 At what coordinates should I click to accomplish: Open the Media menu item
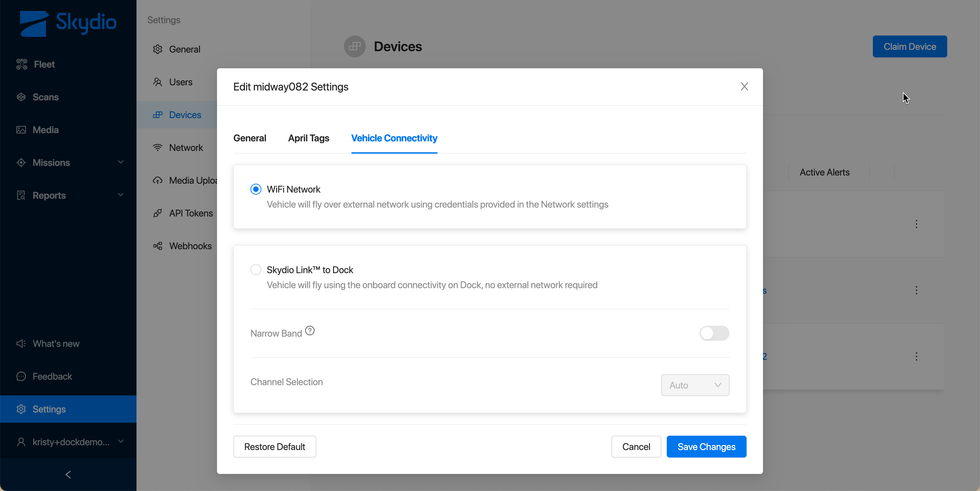(68, 130)
